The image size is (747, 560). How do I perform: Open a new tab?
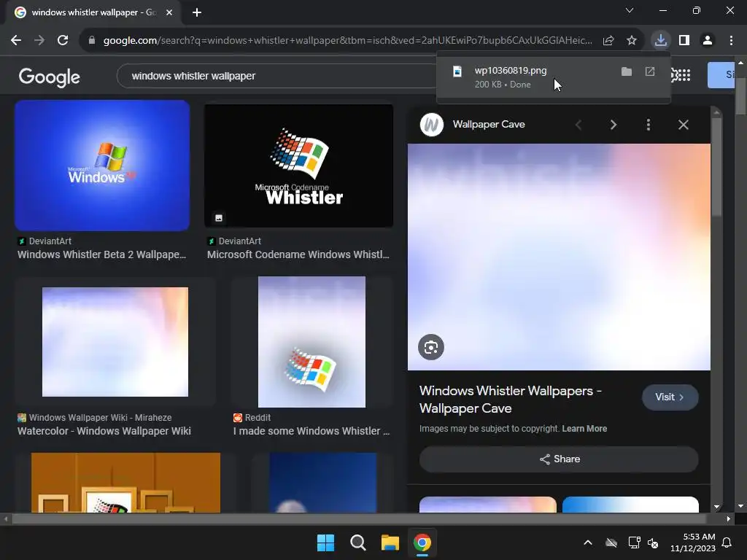(197, 12)
